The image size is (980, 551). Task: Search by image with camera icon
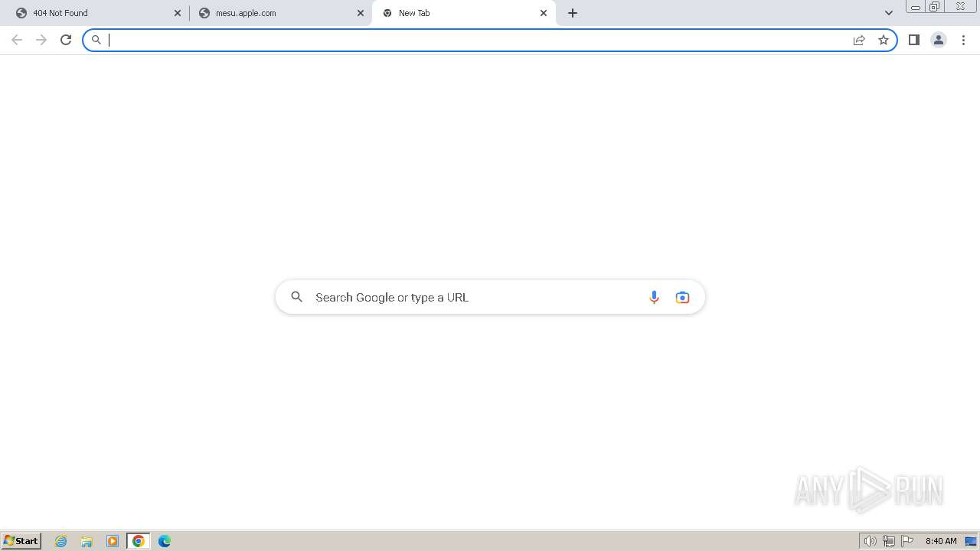[682, 297]
